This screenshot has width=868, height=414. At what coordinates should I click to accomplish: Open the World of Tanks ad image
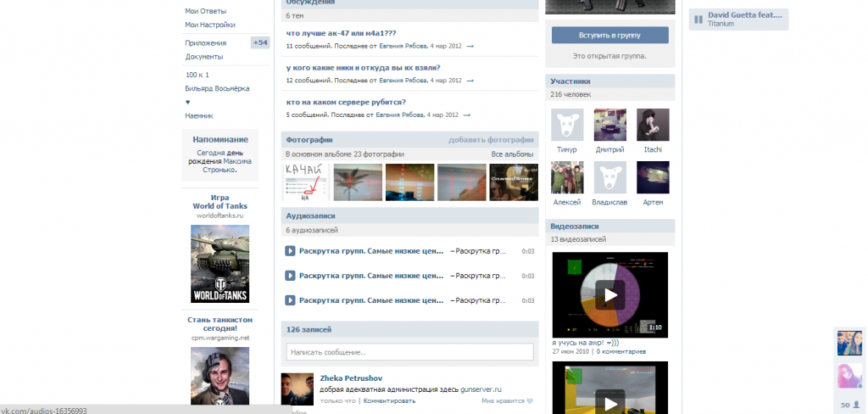220,264
